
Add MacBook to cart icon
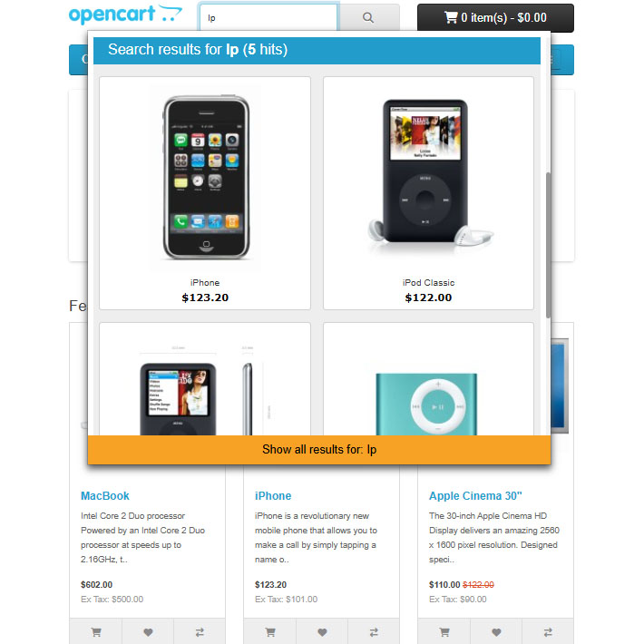click(x=96, y=631)
